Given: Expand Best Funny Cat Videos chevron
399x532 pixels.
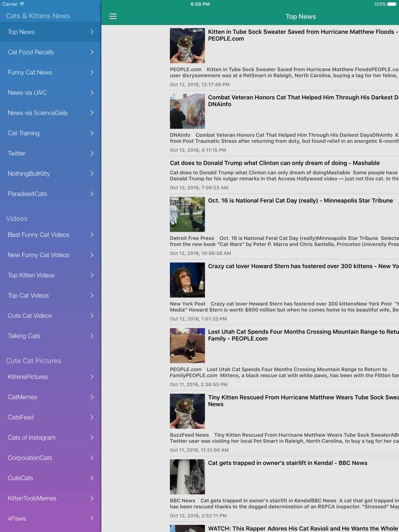Looking at the screenshot, I should click(92, 235).
